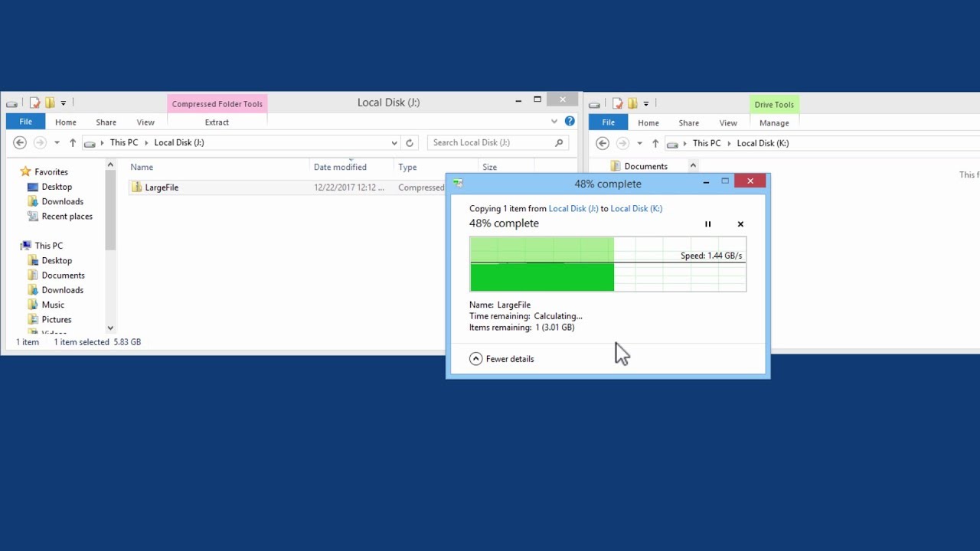The height and width of the screenshot is (551, 980).
Task: Collapse the dialog with Fewer details
Action: (502, 359)
